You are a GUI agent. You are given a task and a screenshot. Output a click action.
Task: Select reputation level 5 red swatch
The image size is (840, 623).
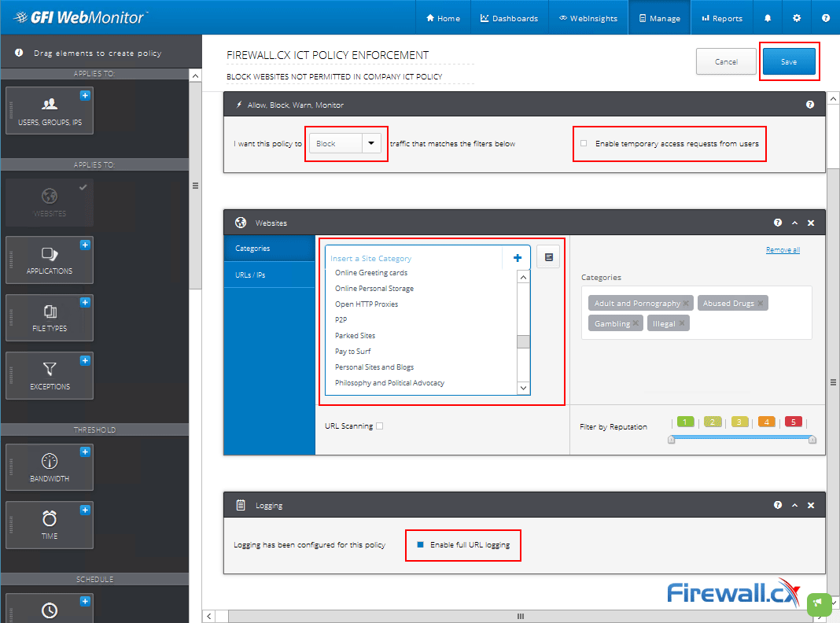click(x=794, y=422)
